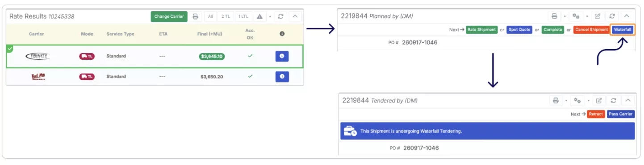644x165 pixels.
Task: Click the Rate Results 10245338 title
Action: pyautogui.click(x=42, y=16)
